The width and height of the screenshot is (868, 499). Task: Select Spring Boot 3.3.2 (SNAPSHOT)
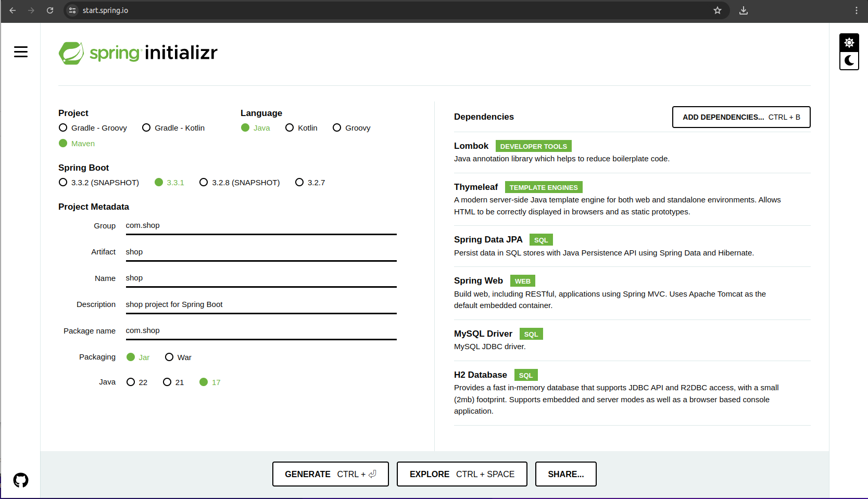pyautogui.click(x=99, y=183)
